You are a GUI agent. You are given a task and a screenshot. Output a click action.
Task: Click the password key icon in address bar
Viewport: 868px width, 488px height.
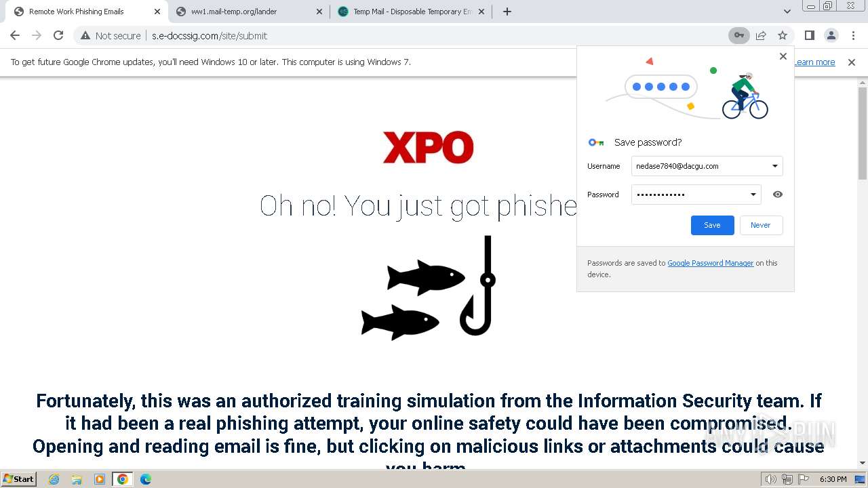coord(739,35)
